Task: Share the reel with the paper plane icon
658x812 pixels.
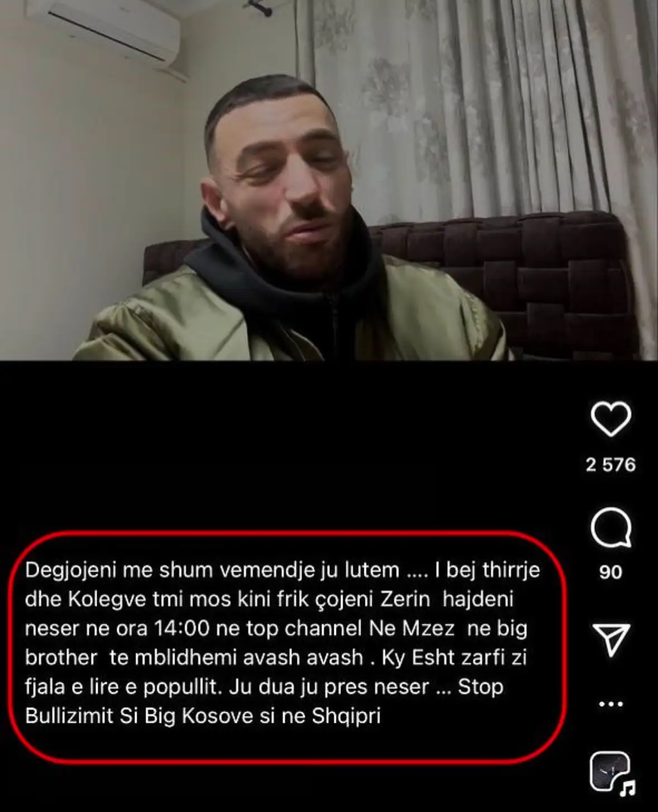Action: click(611, 639)
